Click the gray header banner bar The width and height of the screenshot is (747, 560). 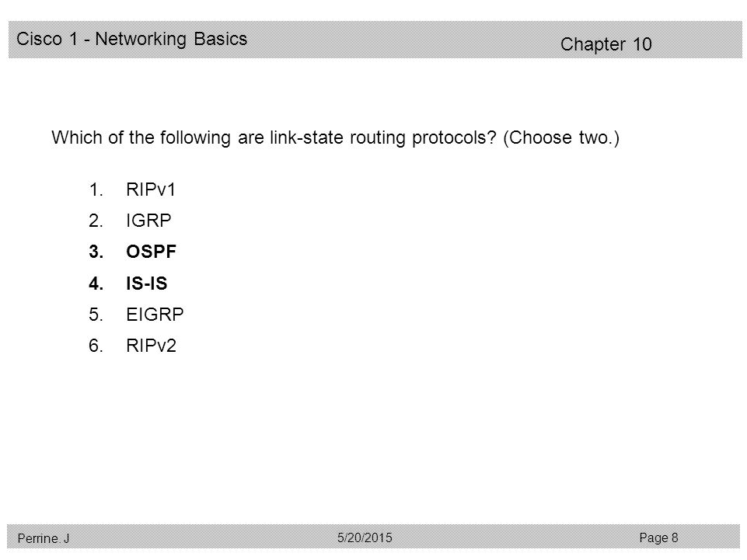(x=375, y=40)
